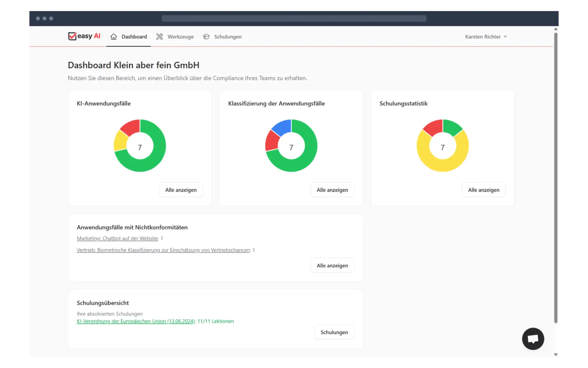Open the chat support bubble

533,339
